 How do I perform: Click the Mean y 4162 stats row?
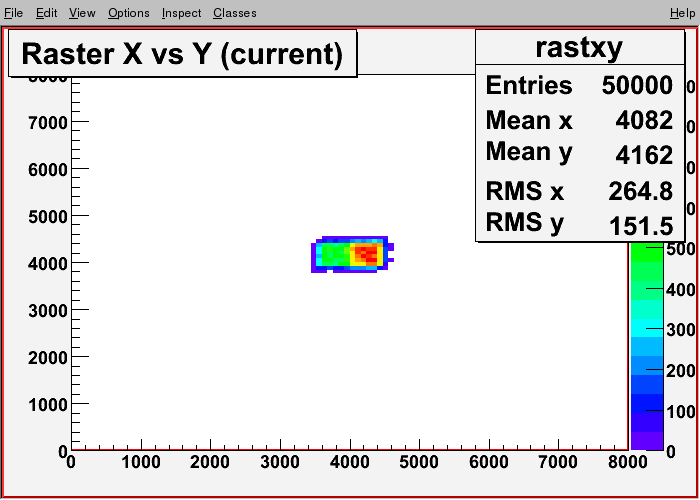[579, 154]
